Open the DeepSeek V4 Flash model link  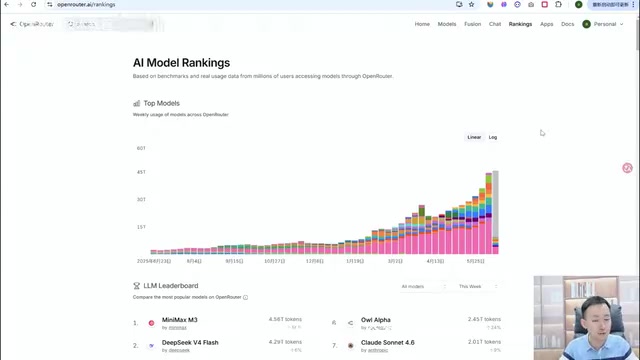pyautogui.click(x=190, y=342)
